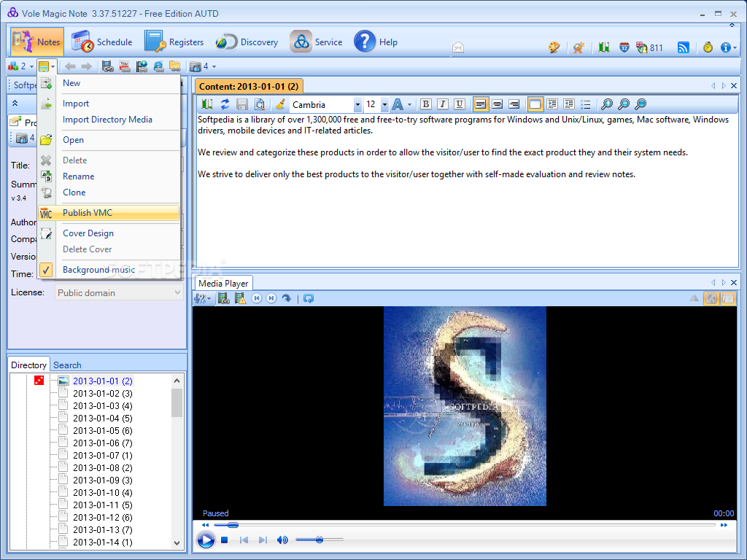The height and width of the screenshot is (560, 747).
Task: Select tree item 2013-01-05 (6)
Action: click(102, 430)
